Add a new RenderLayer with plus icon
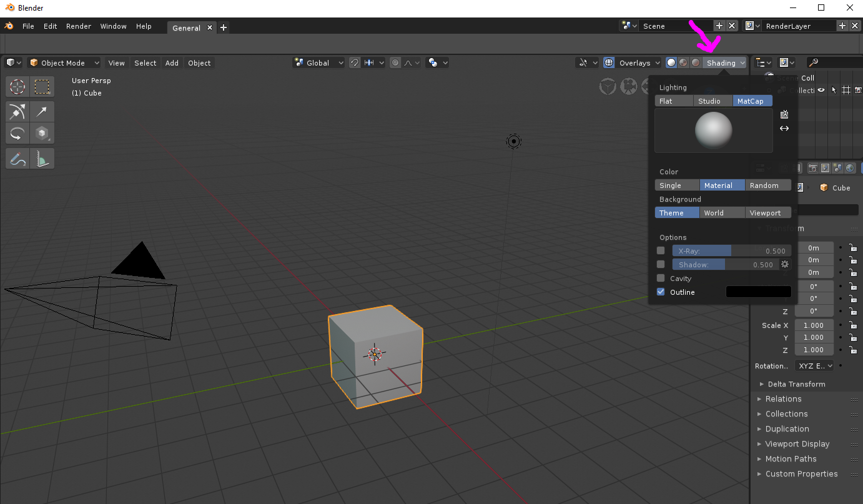The width and height of the screenshot is (863, 504). point(842,26)
